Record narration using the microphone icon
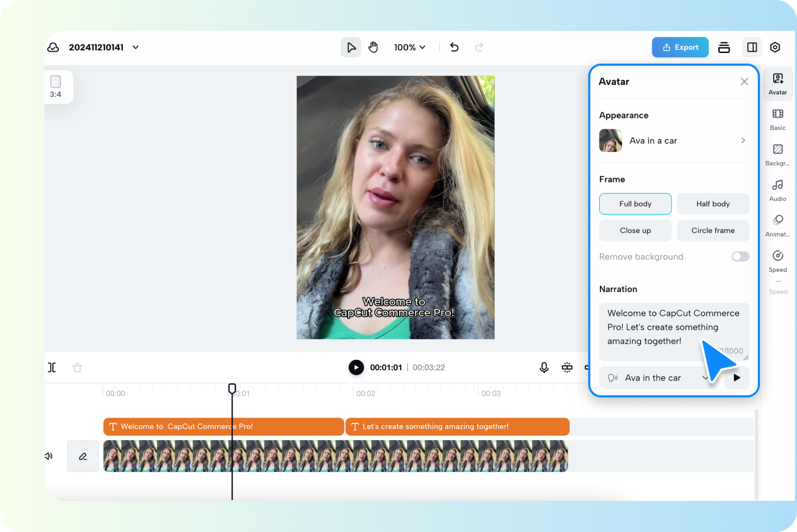Image resolution: width=797 pixels, height=532 pixels. point(544,367)
